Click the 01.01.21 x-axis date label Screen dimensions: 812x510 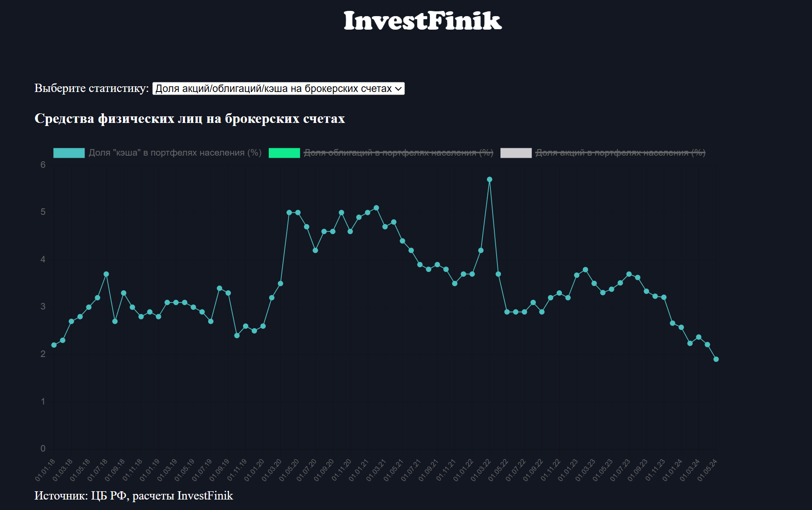click(359, 470)
